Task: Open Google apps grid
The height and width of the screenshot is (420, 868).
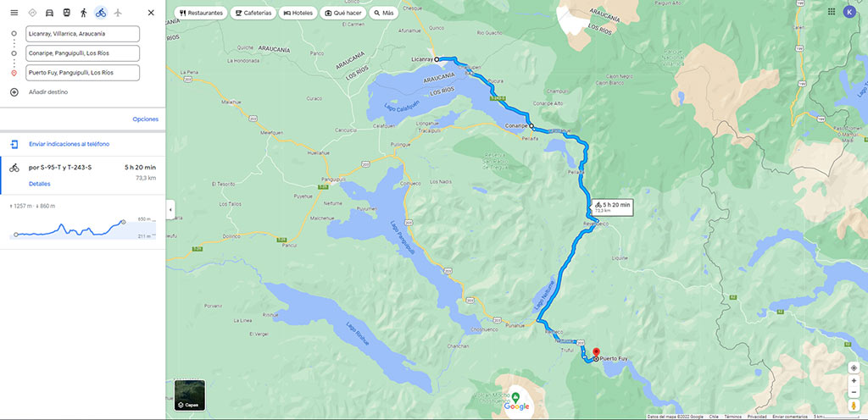Action: tap(832, 12)
